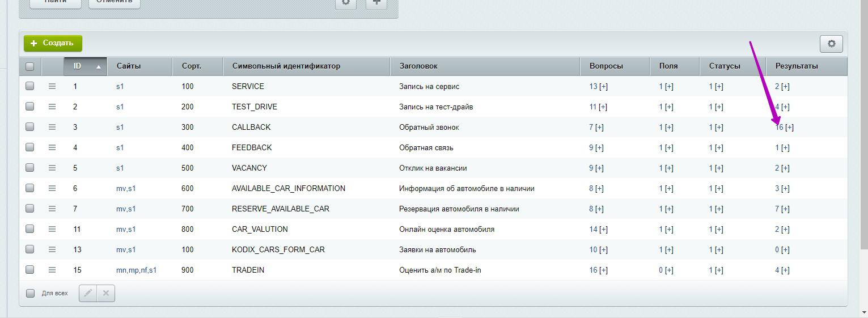This screenshot has height=318, width=868.
Task: Open table settings gear at right of list
Action: tap(831, 44)
